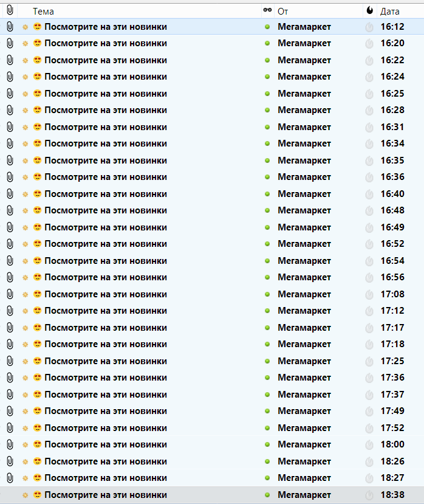The width and height of the screenshot is (424, 504).
Task: Sort by the junk flame column header
Action: pyautogui.click(x=370, y=10)
